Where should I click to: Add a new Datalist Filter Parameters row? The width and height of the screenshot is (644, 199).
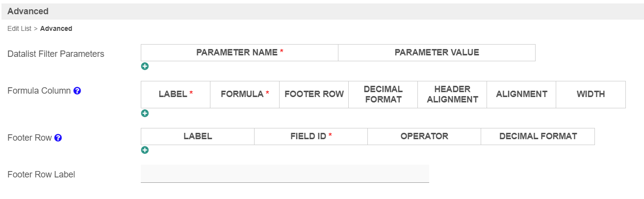coord(145,66)
